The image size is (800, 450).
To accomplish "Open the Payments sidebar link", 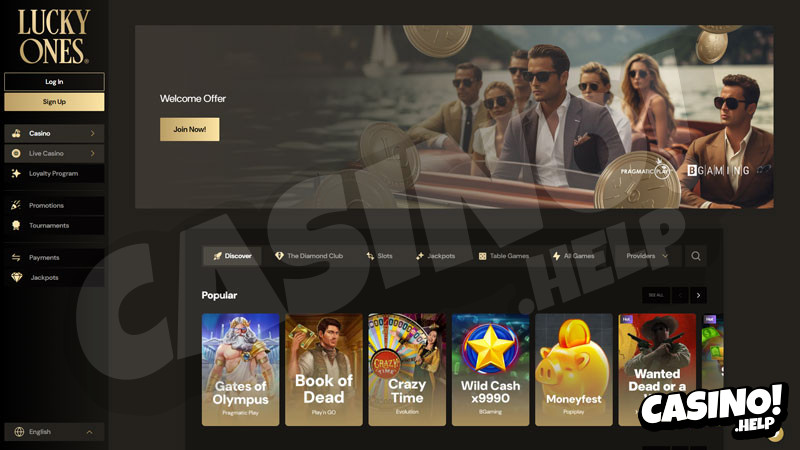I will click(x=54, y=257).
